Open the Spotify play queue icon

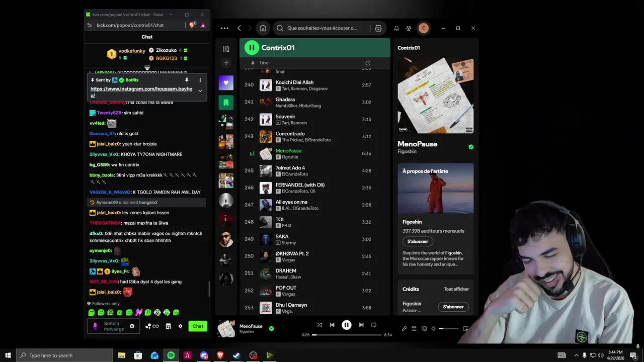pyautogui.click(x=414, y=329)
